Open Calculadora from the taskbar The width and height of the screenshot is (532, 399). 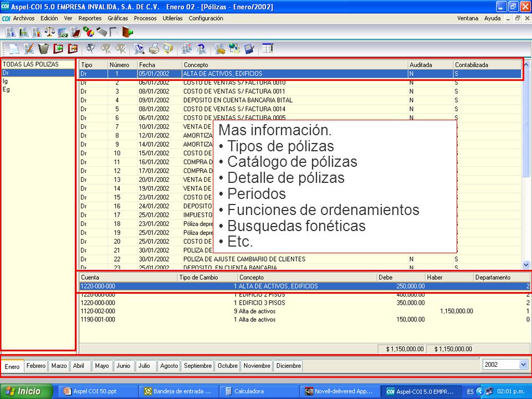click(x=259, y=391)
